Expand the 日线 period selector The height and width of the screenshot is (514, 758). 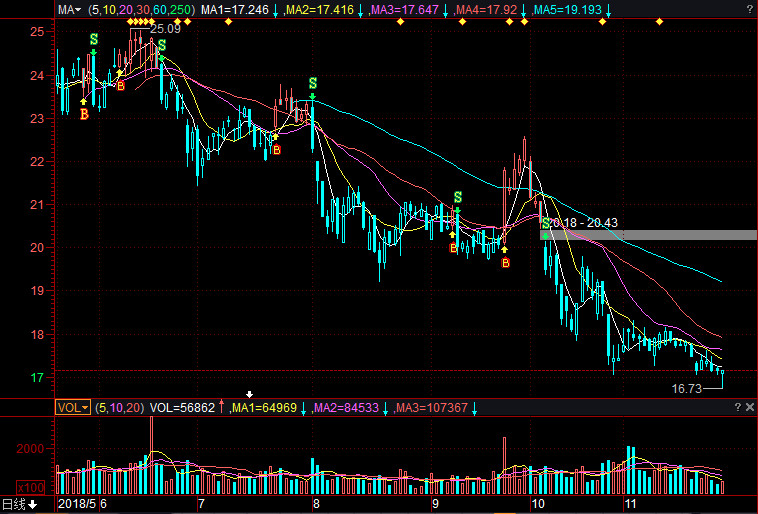point(19,505)
